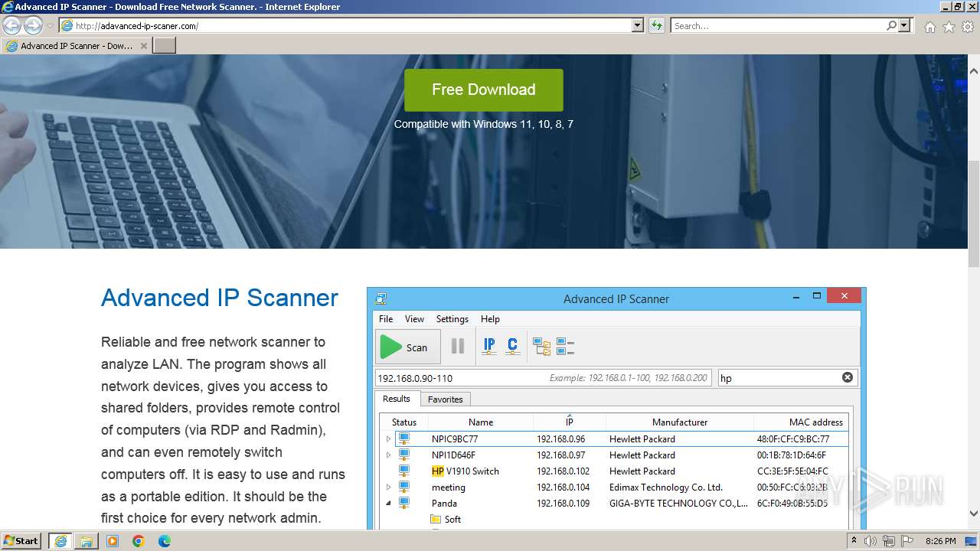980x551 pixels.
Task: Select the HP V1910 Switch entry
Action: point(465,471)
